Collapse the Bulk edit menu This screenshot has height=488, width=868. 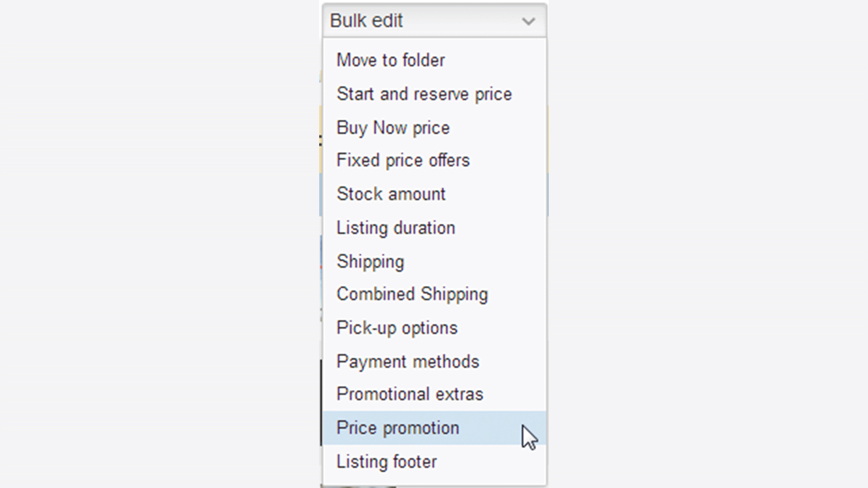[434, 20]
